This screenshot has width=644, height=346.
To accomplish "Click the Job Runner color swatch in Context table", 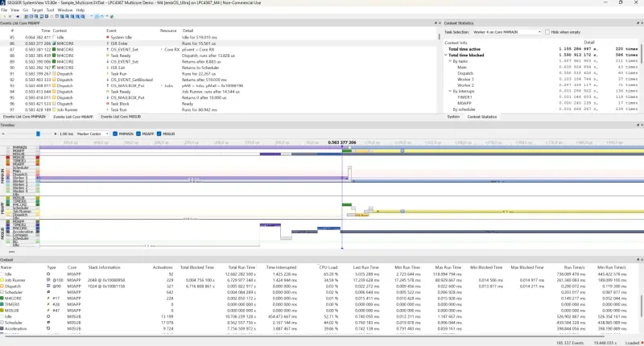I will click(2, 280).
